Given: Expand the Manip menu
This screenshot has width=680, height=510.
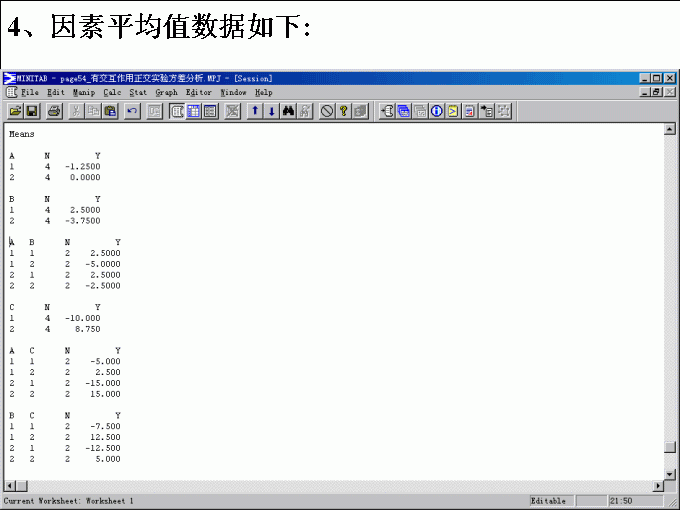Looking at the screenshot, I should click(x=83, y=92).
